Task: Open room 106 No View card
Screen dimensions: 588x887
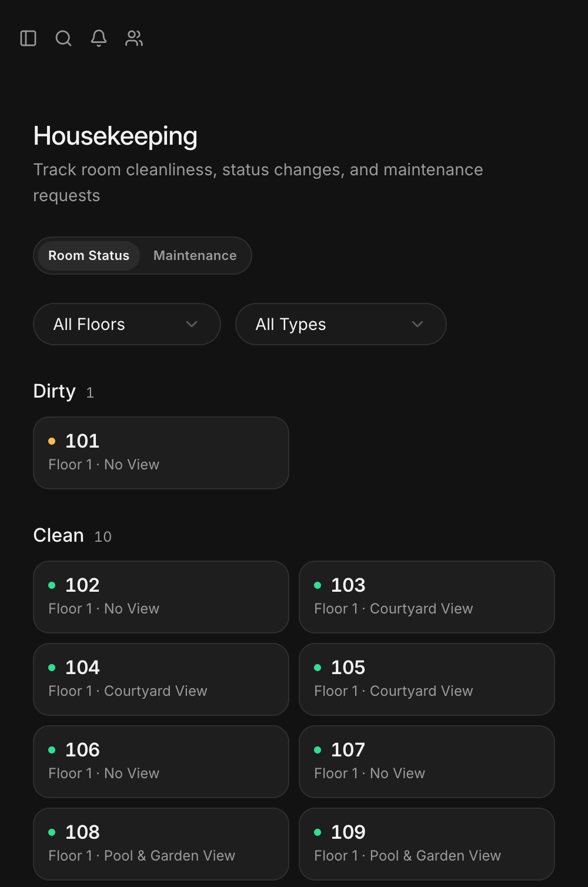Action: pos(161,762)
